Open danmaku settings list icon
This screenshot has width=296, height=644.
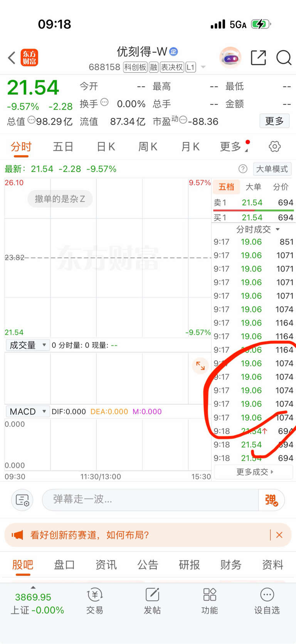point(22,500)
